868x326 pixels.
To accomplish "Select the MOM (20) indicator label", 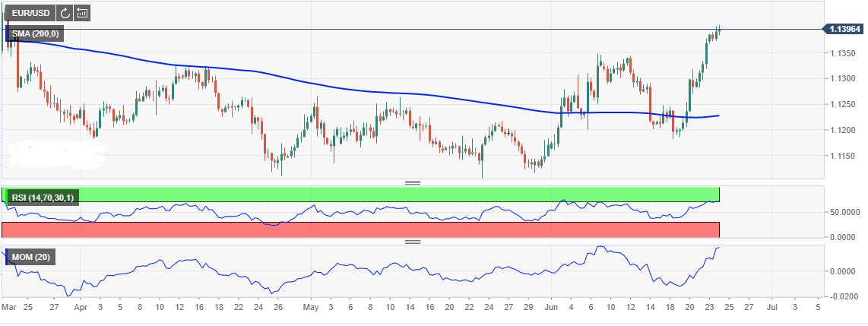I will tap(32, 258).
